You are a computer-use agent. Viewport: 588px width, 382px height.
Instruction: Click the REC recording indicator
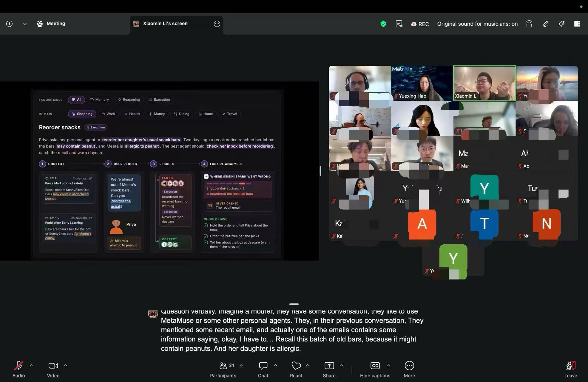(x=420, y=24)
